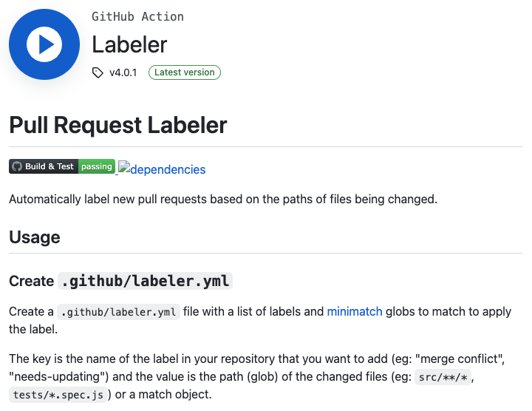
Task: Click the src/**/* code snippet
Action: pos(443,377)
